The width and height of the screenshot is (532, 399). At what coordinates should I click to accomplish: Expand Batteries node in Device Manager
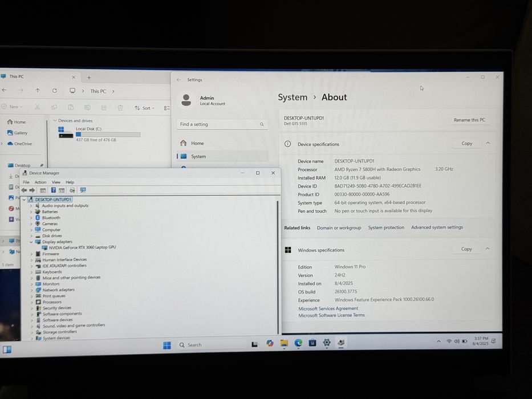click(31, 211)
